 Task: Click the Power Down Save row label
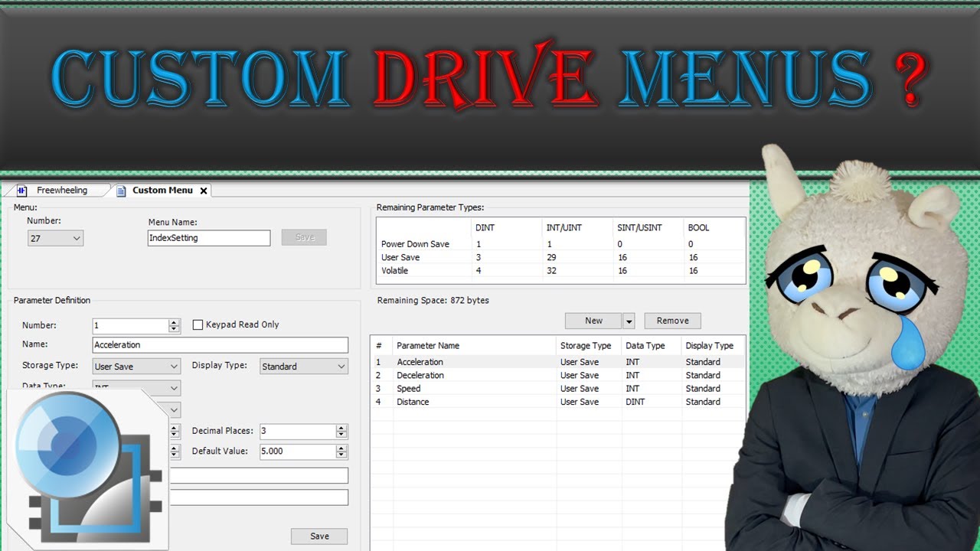click(x=415, y=244)
